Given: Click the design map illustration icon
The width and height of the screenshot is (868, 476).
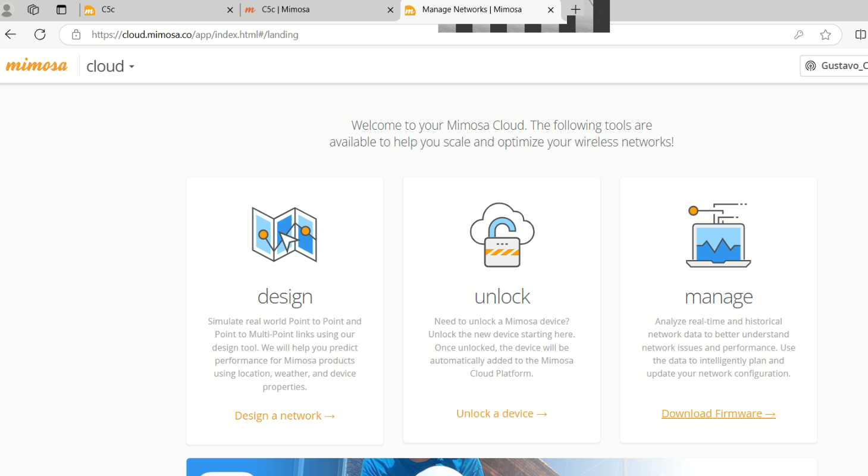Looking at the screenshot, I should coord(284,234).
